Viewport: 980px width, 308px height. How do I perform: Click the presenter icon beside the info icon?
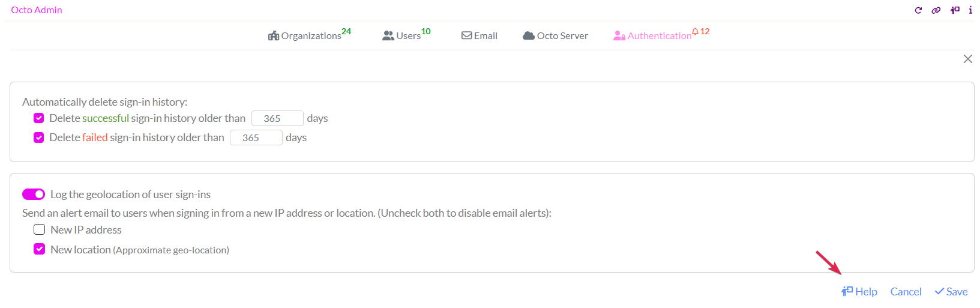955,10
